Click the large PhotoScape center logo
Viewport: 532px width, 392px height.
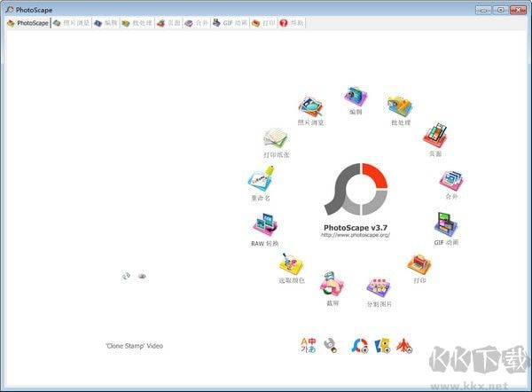click(x=356, y=189)
